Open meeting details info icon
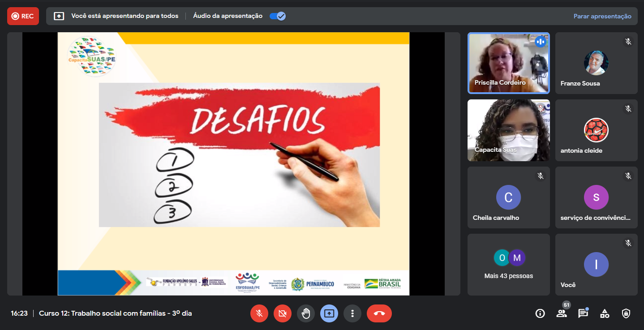Viewport: 644px width, 330px height. (540, 313)
